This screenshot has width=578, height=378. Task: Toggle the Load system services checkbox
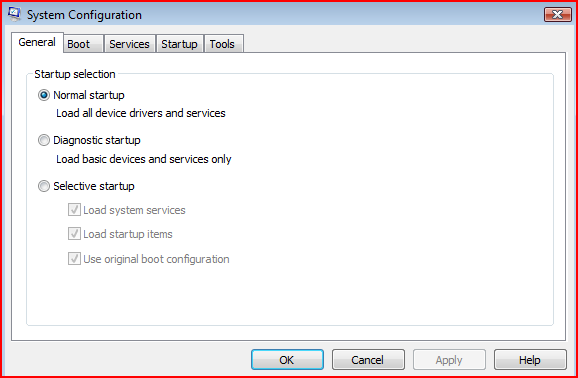(74, 210)
